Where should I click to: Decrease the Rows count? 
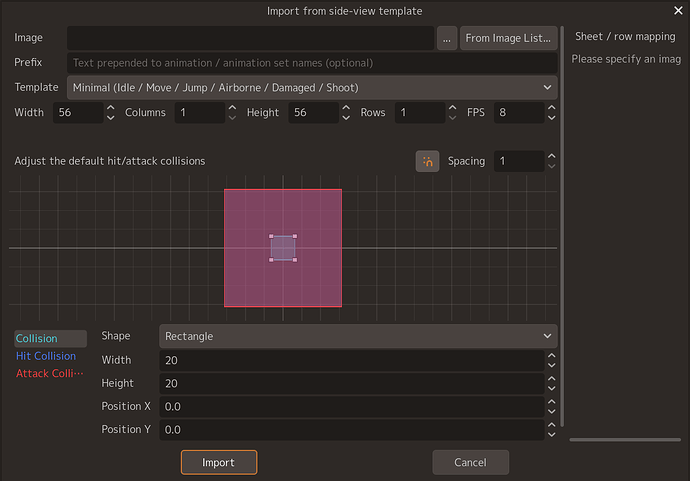pyautogui.click(x=452, y=117)
